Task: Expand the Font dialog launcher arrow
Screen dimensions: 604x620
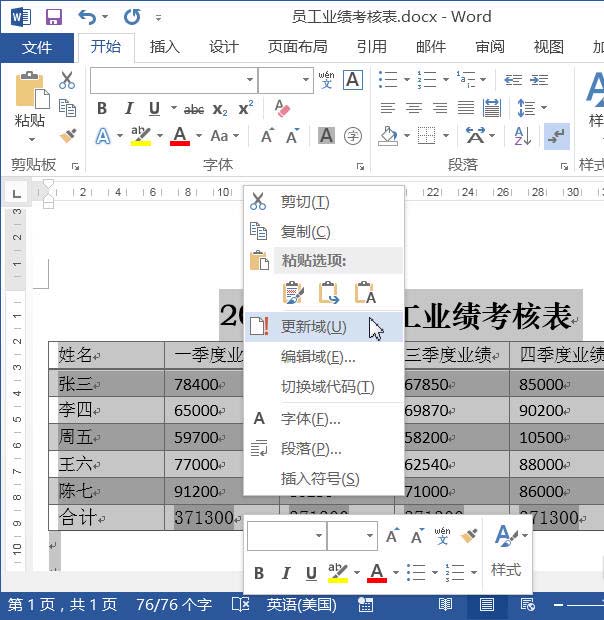Action: click(360, 165)
